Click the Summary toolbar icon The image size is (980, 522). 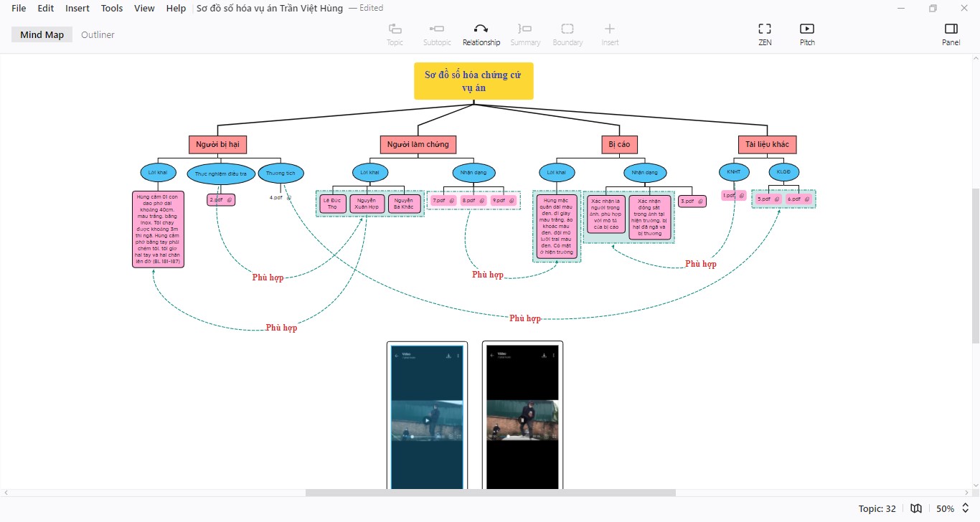click(x=525, y=29)
